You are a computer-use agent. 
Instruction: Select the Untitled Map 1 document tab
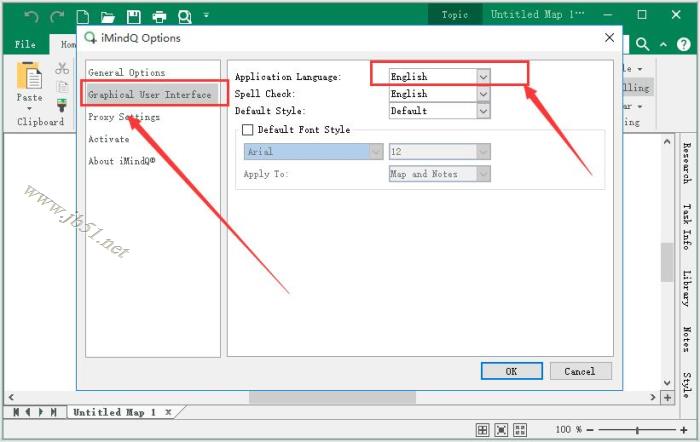point(114,412)
